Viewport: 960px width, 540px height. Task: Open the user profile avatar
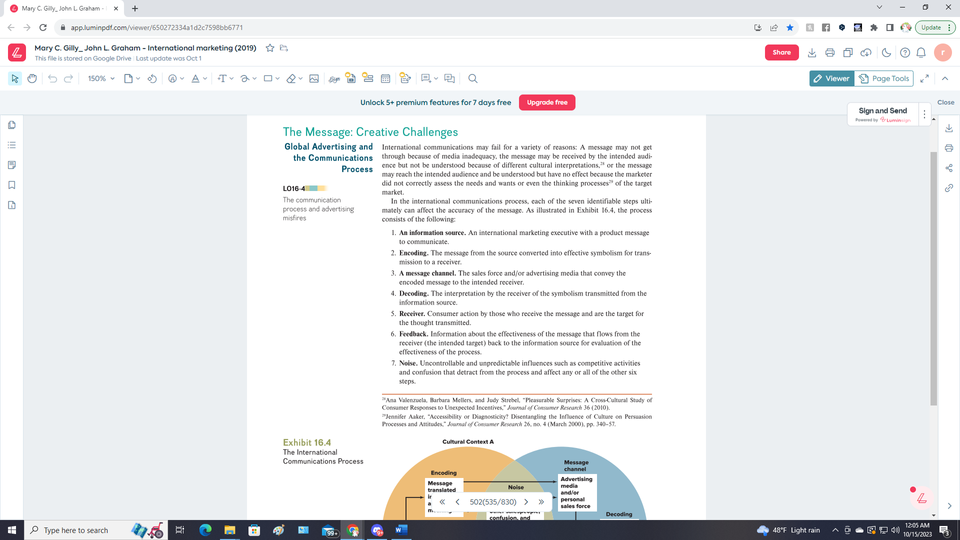tap(943, 53)
